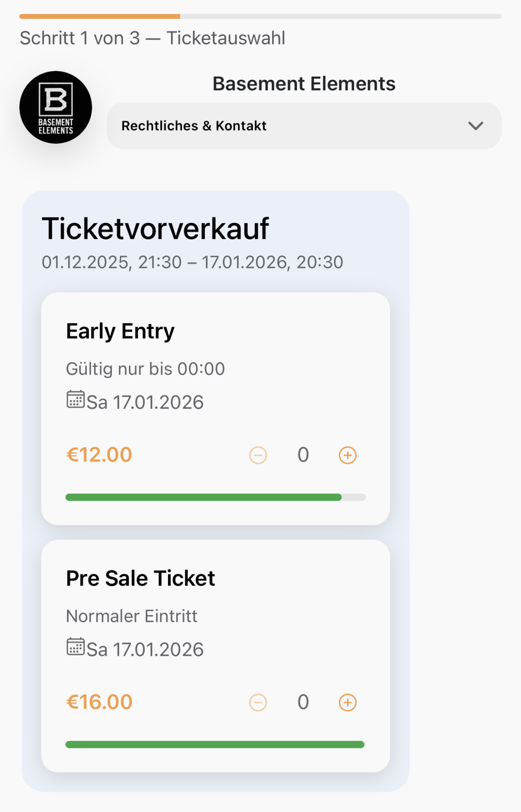The width and height of the screenshot is (521, 812).
Task: Click calendar icon in Early Entry card
Action: click(x=75, y=399)
